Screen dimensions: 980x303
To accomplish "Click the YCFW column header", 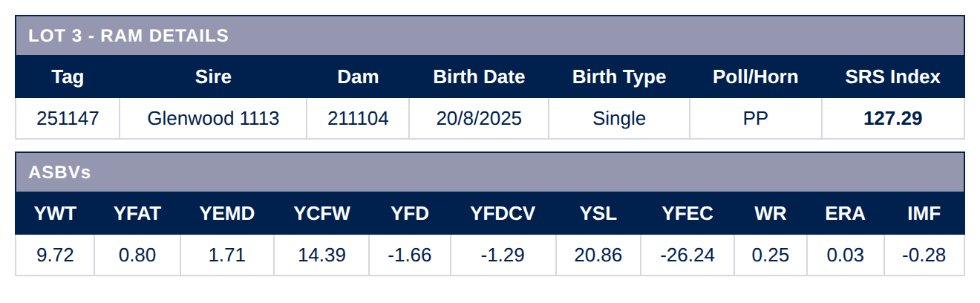I will (321, 214).
